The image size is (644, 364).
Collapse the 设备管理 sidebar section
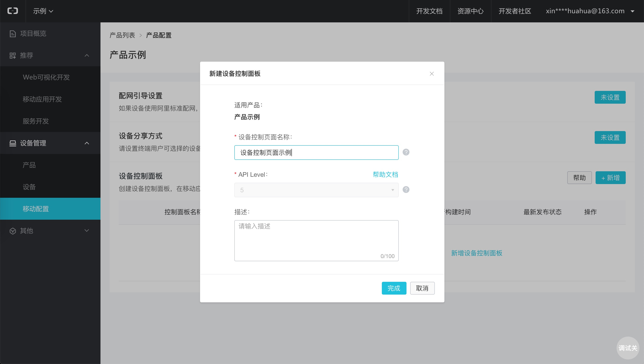point(87,143)
